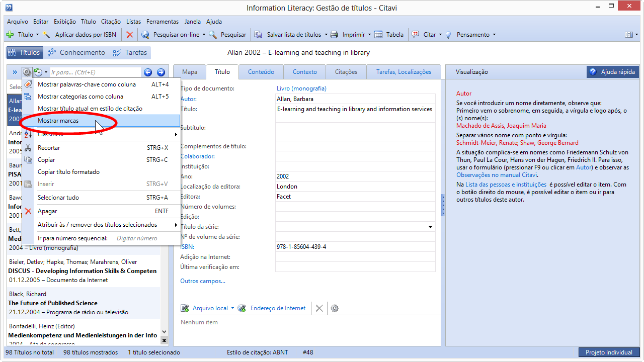Expand the Arquivo local dropdown arrow
This screenshot has width=644, height=362.
point(232,308)
